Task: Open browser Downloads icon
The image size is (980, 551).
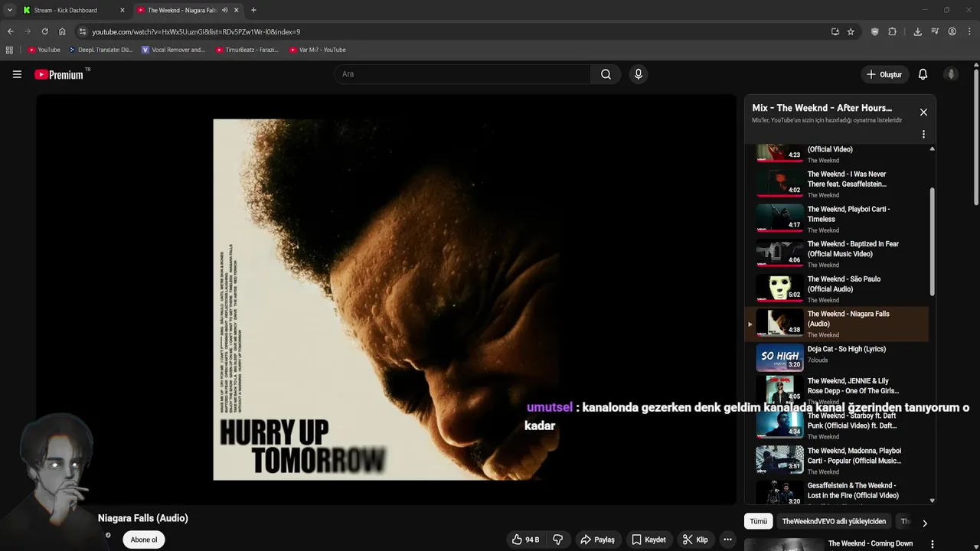Action: pyautogui.click(x=917, y=31)
